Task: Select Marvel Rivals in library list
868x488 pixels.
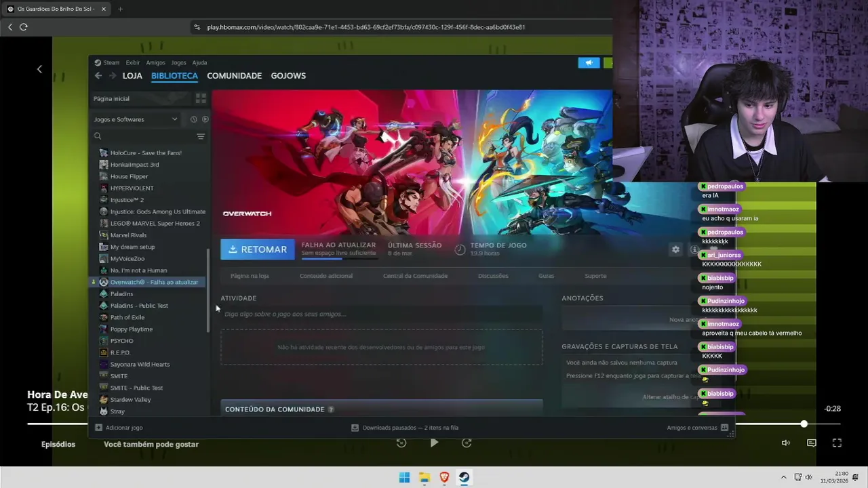Action: [x=128, y=235]
